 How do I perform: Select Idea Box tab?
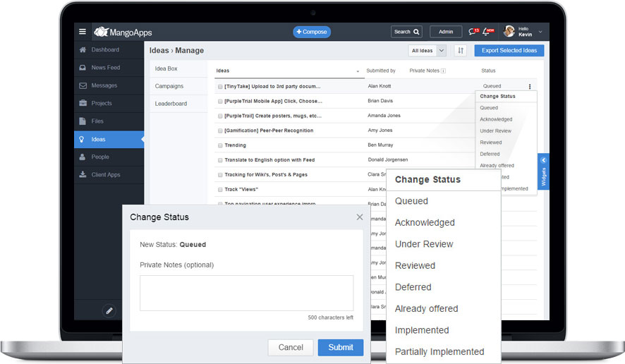[x=178, y=68]
